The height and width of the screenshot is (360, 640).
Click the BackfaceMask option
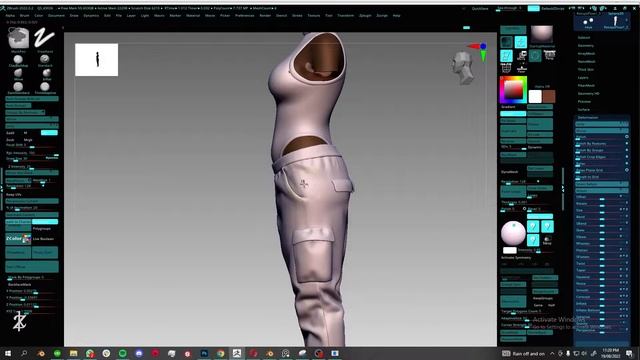click(20, 284)
